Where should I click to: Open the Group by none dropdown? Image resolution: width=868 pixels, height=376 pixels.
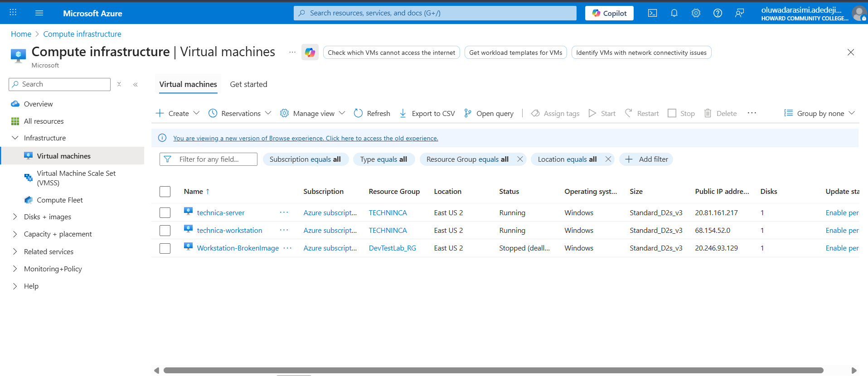pyautogui.click(x=820, y=113)
